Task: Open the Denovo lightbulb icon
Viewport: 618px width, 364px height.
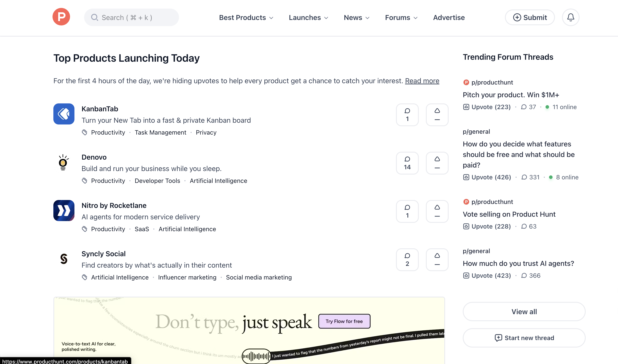Action: pyautogui.click(x=64, y=162)
